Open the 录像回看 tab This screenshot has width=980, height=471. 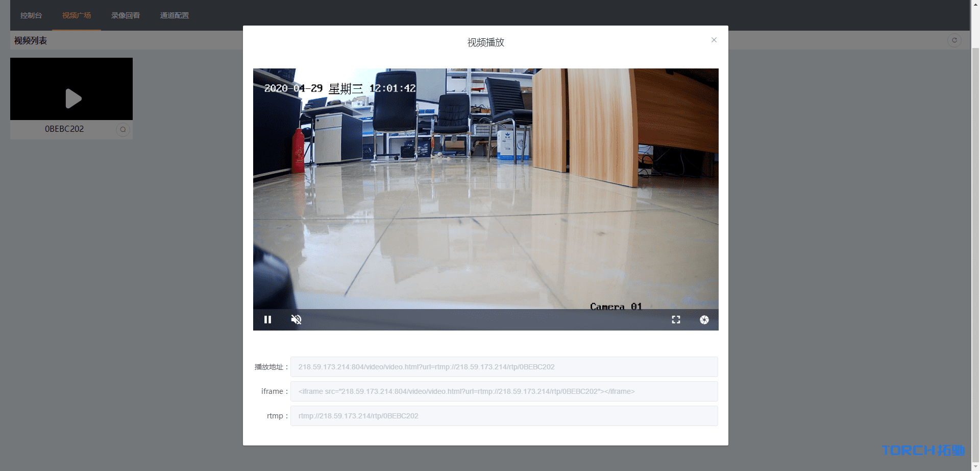coord(125,15)
